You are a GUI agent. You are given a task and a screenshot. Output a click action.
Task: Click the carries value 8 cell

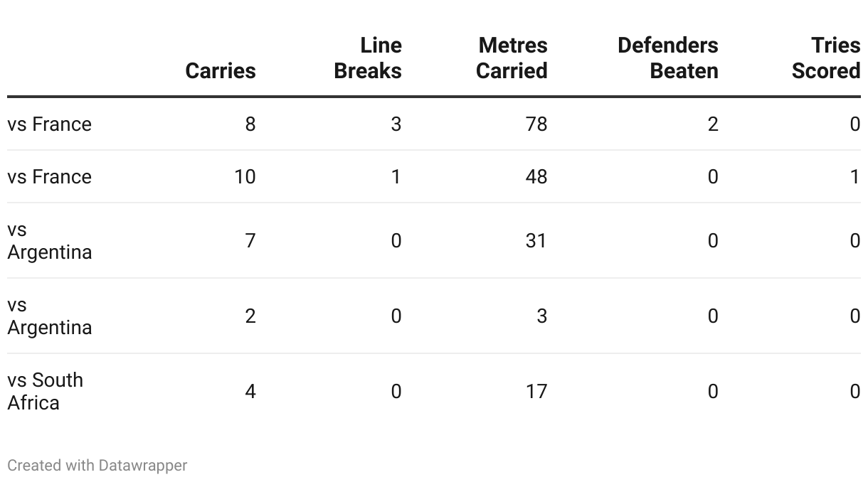click(250, 124)
